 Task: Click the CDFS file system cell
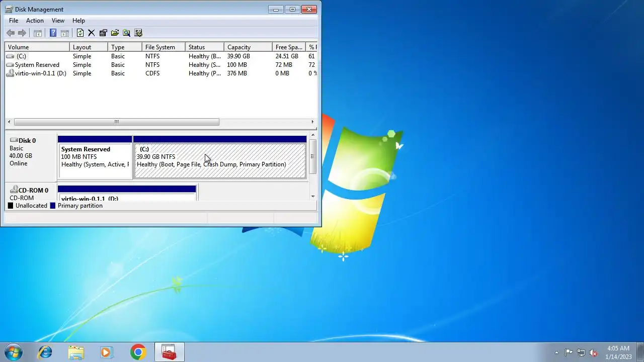pyautogui.click(x=152, y=73)
